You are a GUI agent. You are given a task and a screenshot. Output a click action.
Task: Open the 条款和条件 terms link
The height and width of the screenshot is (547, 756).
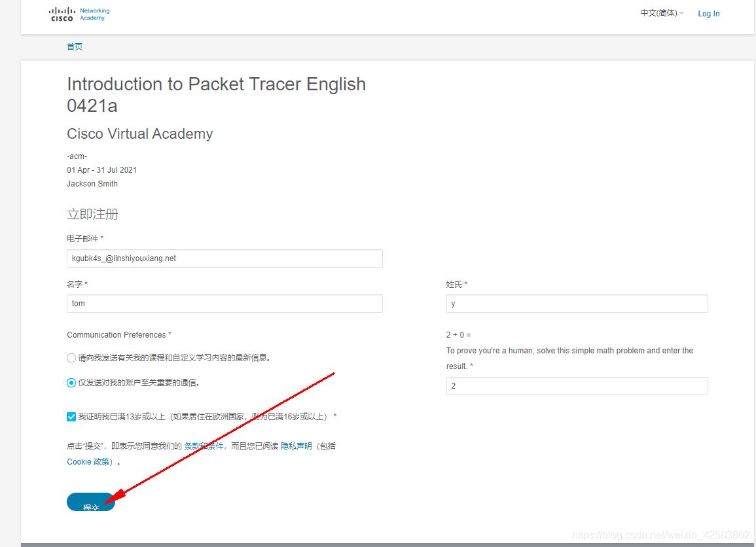coord(204,446)
